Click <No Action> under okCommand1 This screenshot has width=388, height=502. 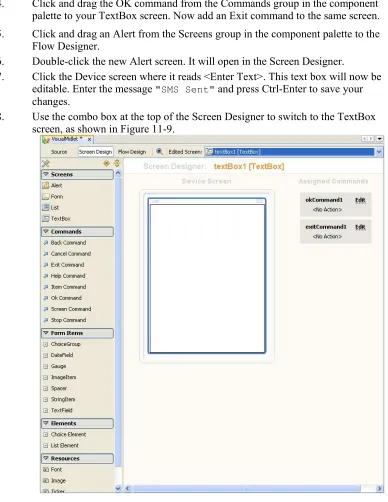pyautogui.click(x=327, y=210)
